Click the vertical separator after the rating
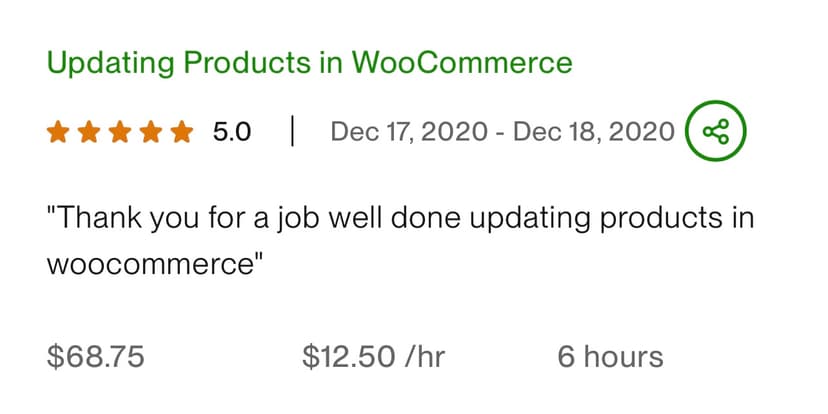 291,132
